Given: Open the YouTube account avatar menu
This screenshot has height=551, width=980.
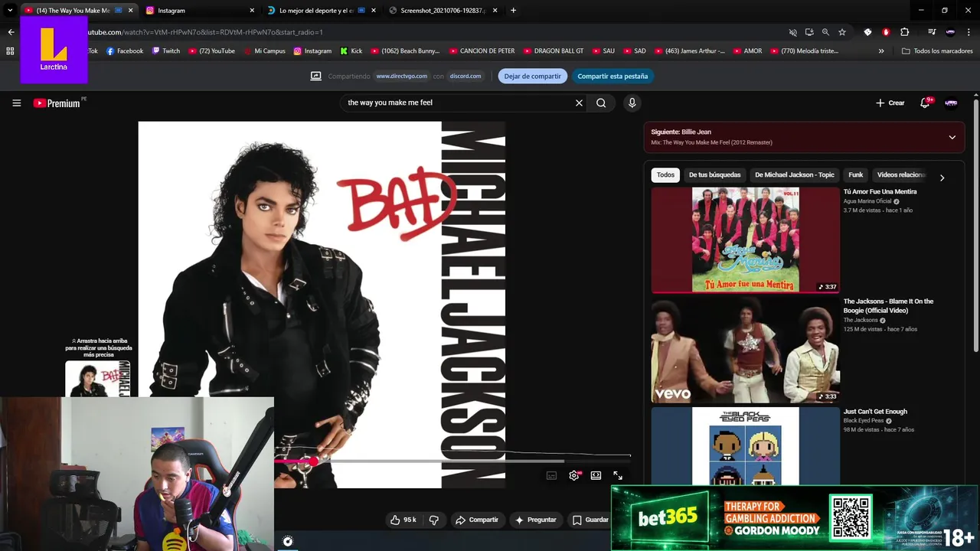Looking at the screenshot, I should point(951,103).
